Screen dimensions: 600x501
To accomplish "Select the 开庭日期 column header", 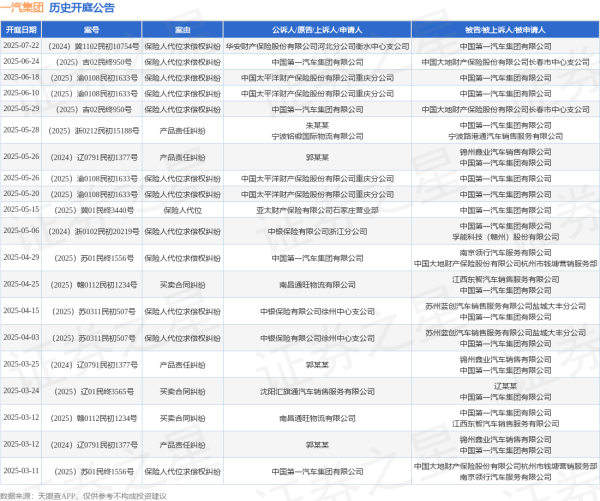I will [x=21, y=33].
